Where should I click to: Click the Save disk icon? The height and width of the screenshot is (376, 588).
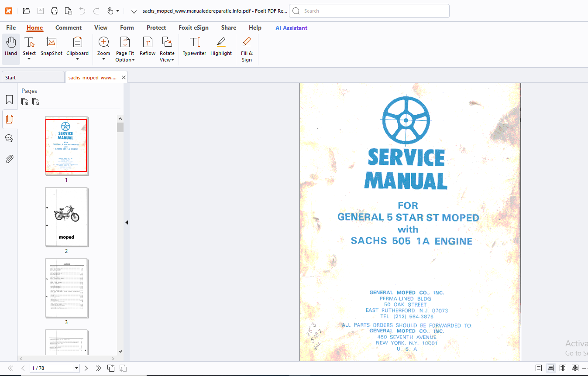tap(41, 11)
